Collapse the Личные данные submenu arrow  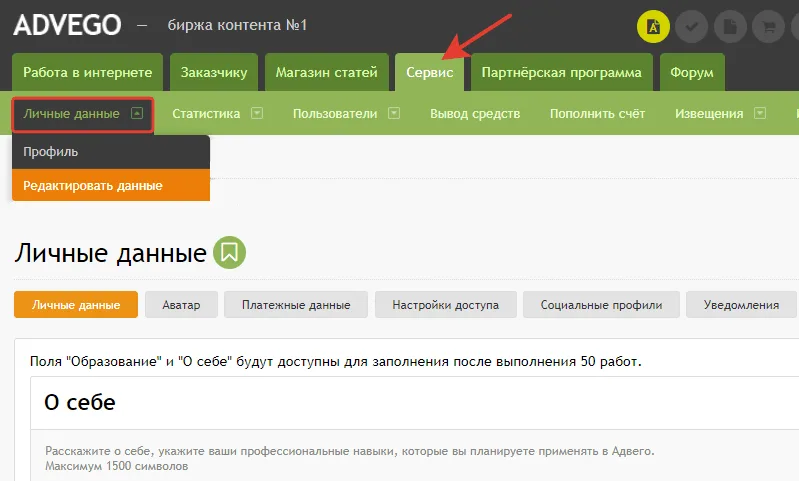137,113
